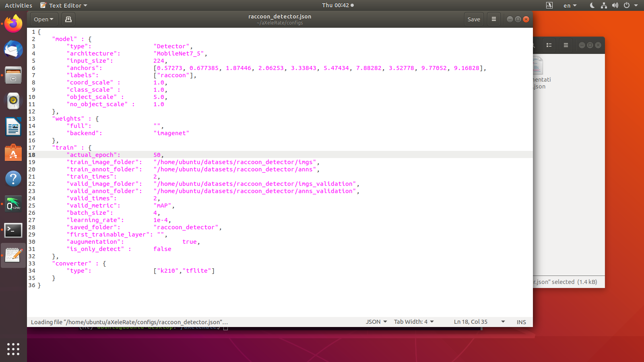Viewport: 644px width, 362px height.
Task: Change syntax highlighting via JSON dropdown
Action: (376, 322)
